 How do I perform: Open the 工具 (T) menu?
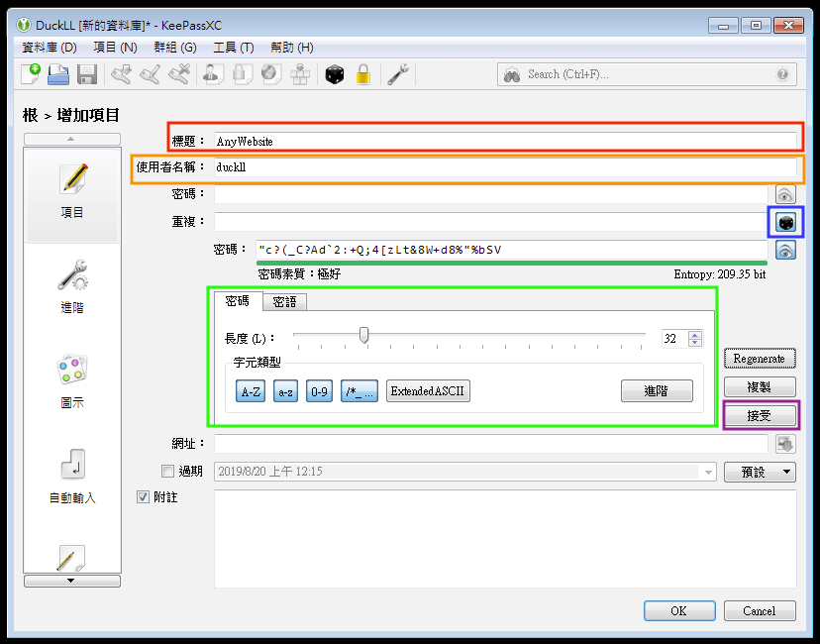pyautogui.click(x=233, y=48)
